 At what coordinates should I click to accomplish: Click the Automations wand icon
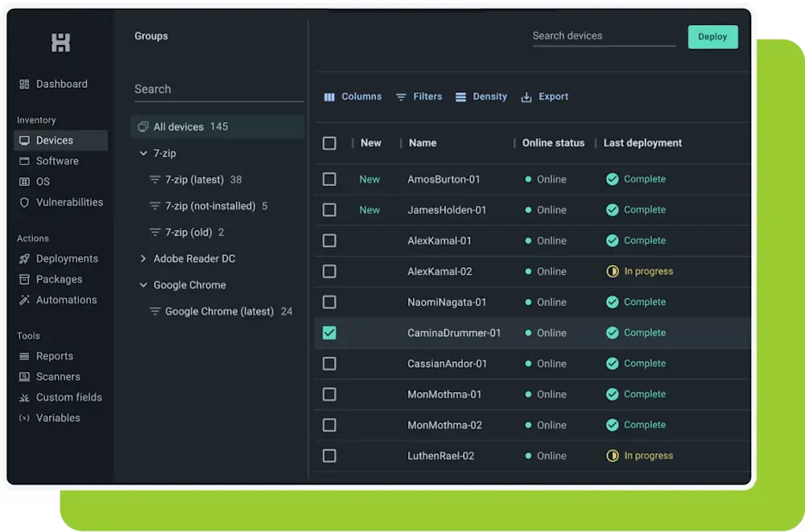coord(24,300)
